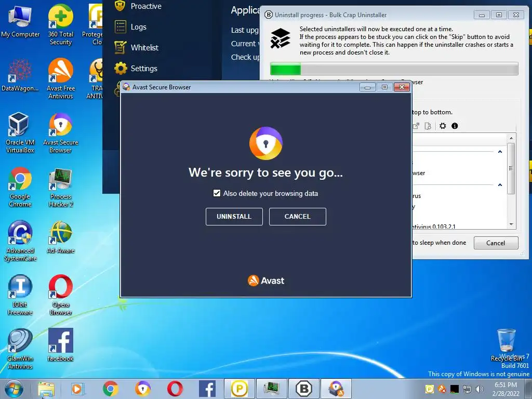Click the UNINSTALL button in Avast dialog

[234, 217]
